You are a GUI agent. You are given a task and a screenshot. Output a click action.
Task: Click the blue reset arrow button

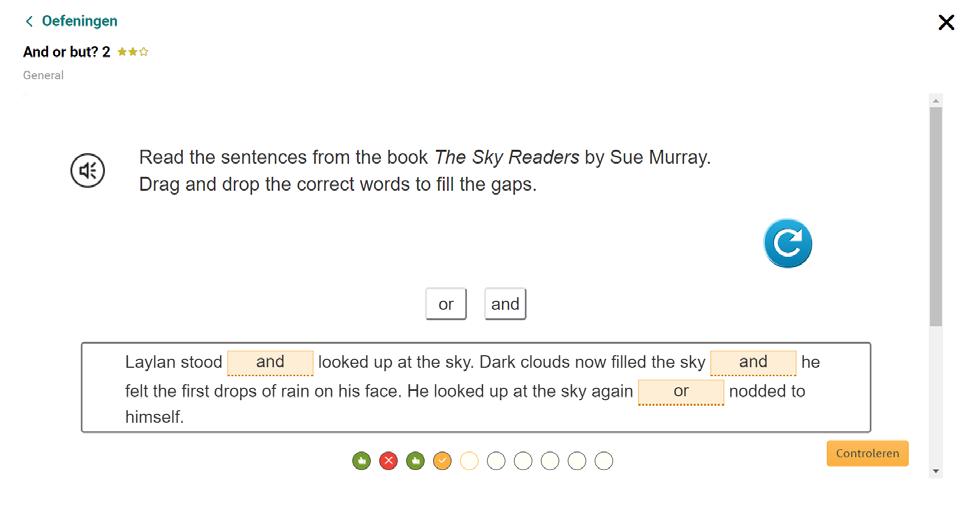click(x=788, y=243)
